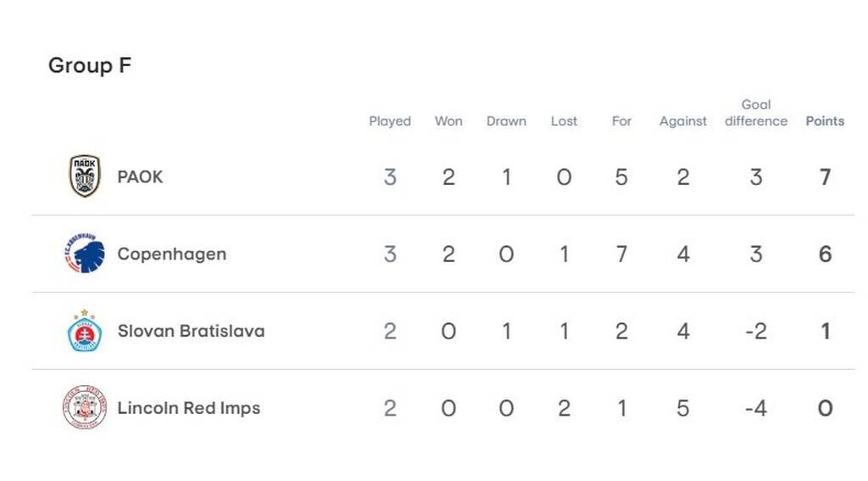Image resolution: width=868 pixels, height=481 pixels.
Task: Click the PAOK club crest icon
Action: [85, 176]
